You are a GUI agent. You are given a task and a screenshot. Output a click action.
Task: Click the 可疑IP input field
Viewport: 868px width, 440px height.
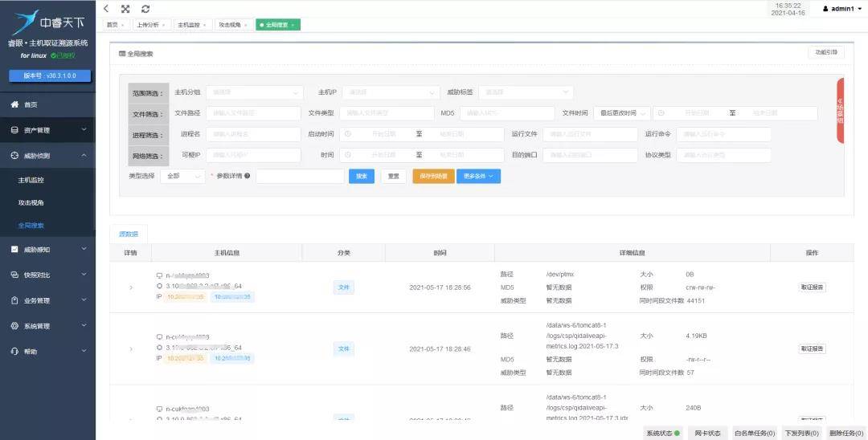click(253, 155)
